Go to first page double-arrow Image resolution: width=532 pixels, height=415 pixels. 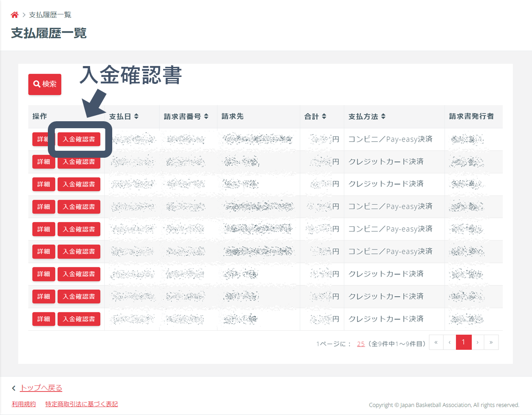coord(436,342)
